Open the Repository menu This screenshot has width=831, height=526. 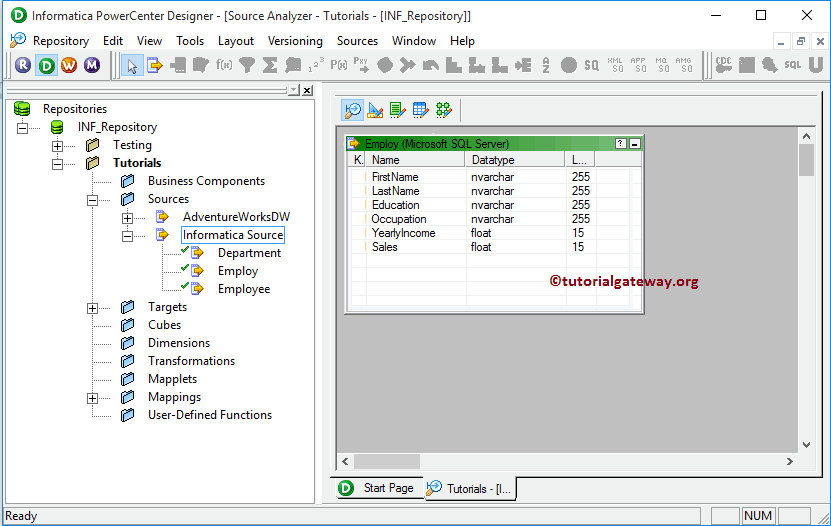tap(61, 41)
